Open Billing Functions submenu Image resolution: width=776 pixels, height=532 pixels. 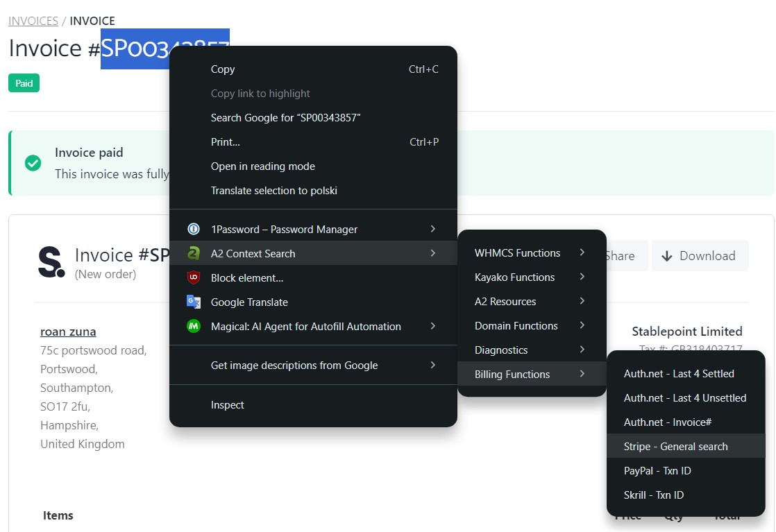pos(532,374)
